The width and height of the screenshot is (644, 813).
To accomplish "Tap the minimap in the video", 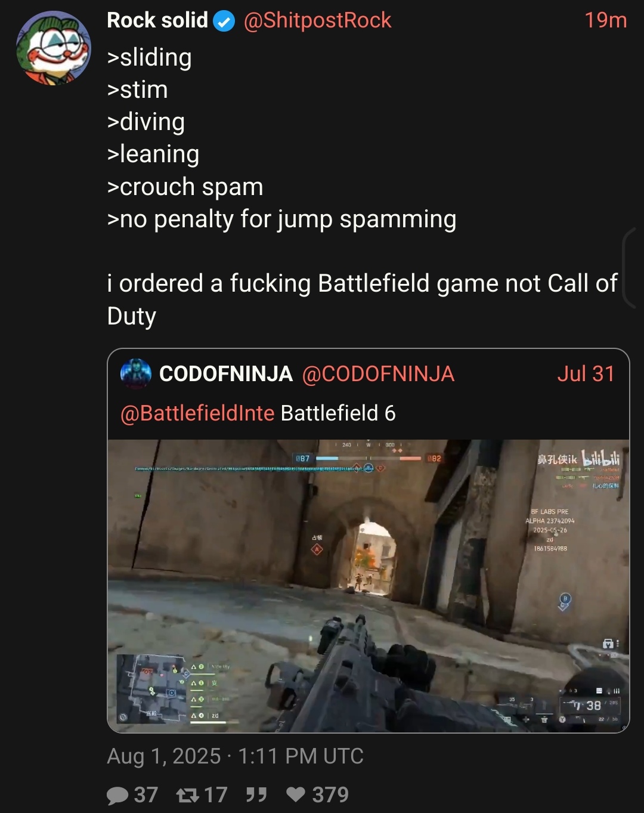I will point(153,688).
